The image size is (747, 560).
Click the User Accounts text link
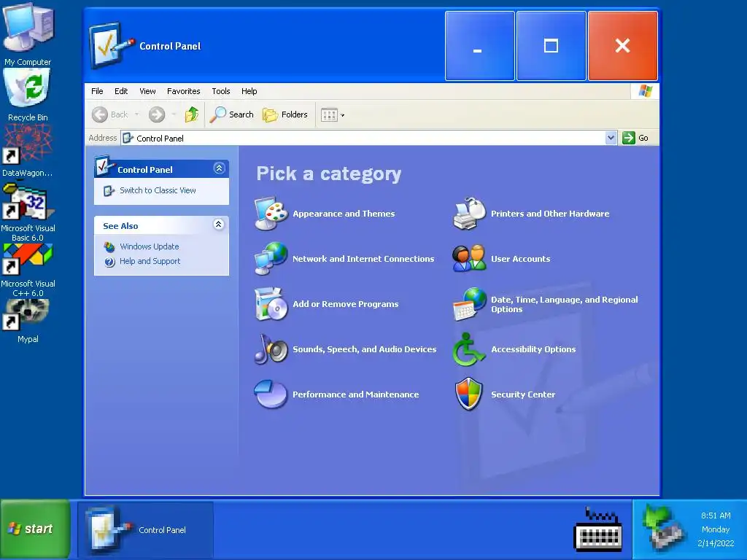(520, 259)
